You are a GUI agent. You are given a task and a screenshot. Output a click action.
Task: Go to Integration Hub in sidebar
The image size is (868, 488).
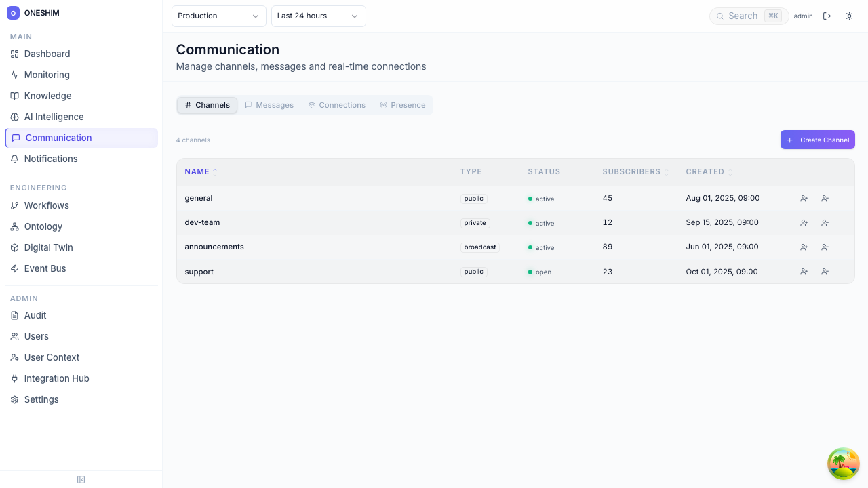coord(56,378)
